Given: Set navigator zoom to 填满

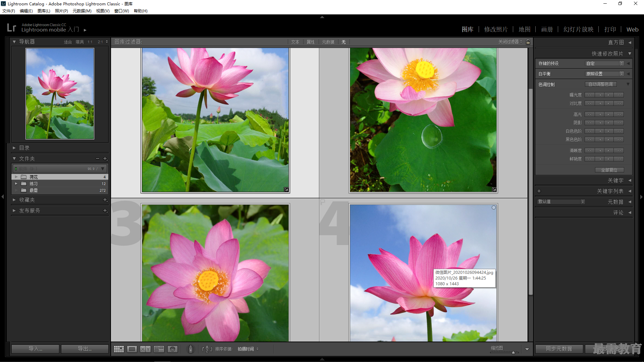Looking at the screenshot, I should pyautogui.click(x=79, y=42).
